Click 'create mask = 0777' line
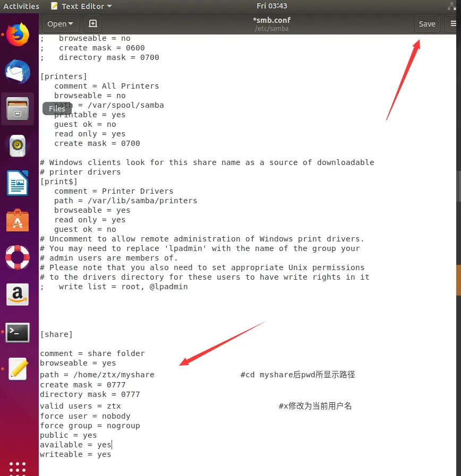Screen dimensions: 461x476 83,385
